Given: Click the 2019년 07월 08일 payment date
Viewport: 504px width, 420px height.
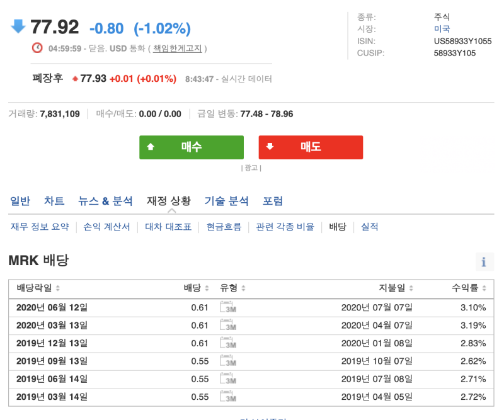Looking at the screenshot, I should point(377,379).
